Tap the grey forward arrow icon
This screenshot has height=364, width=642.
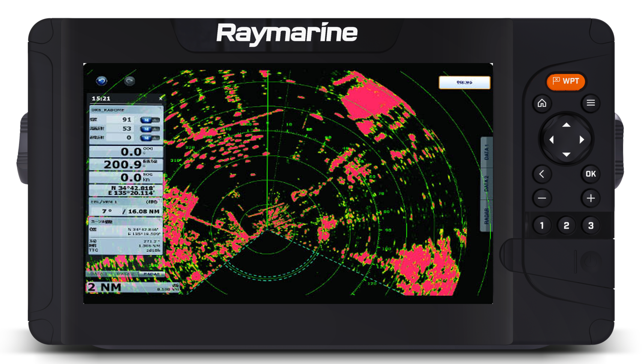click(x=130, y=81)
